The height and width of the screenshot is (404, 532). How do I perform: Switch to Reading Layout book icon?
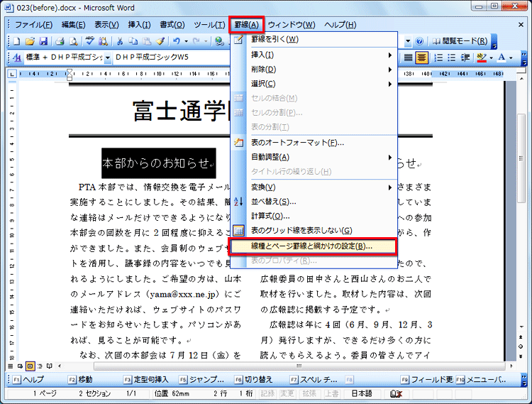click(x=50, y=366)
